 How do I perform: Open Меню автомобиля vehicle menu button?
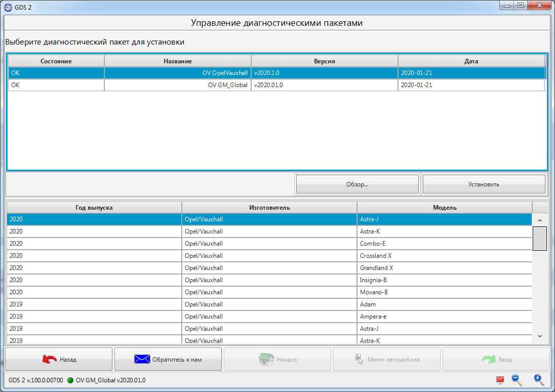pyautogui.click(x=387, y=359)
